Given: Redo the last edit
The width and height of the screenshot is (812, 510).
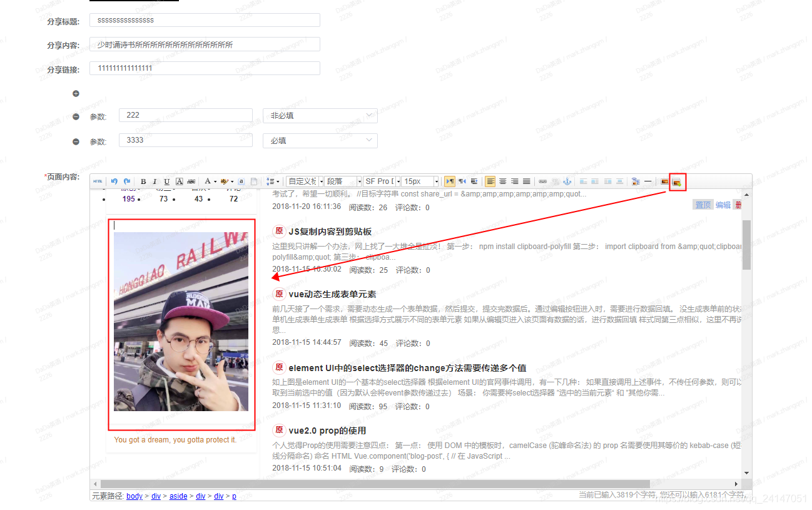Looking at the screenshot, I should pos(126,181).
